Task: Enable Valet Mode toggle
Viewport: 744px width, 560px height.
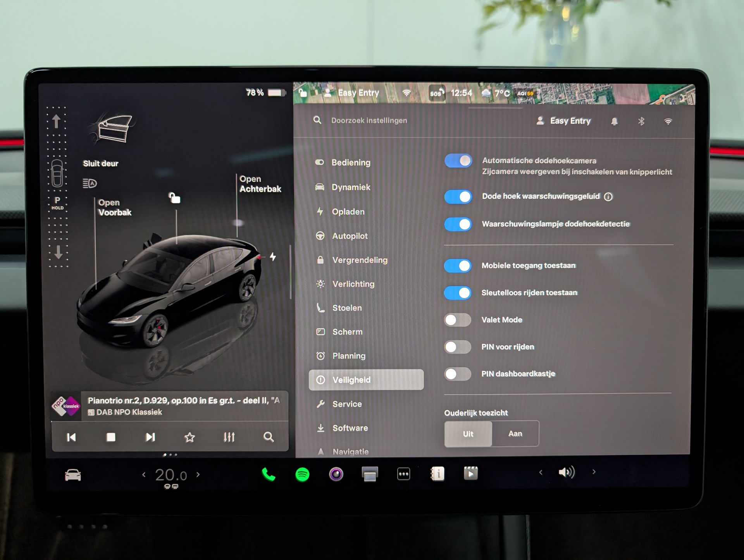Action: point(458,320)
